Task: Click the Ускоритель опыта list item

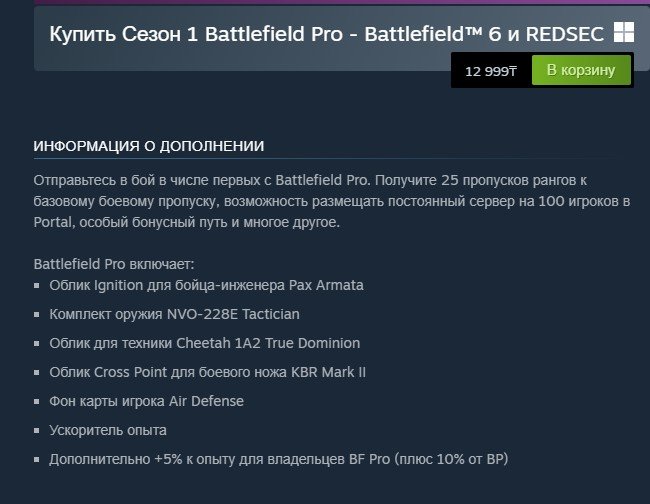Action: pos(108,430)
